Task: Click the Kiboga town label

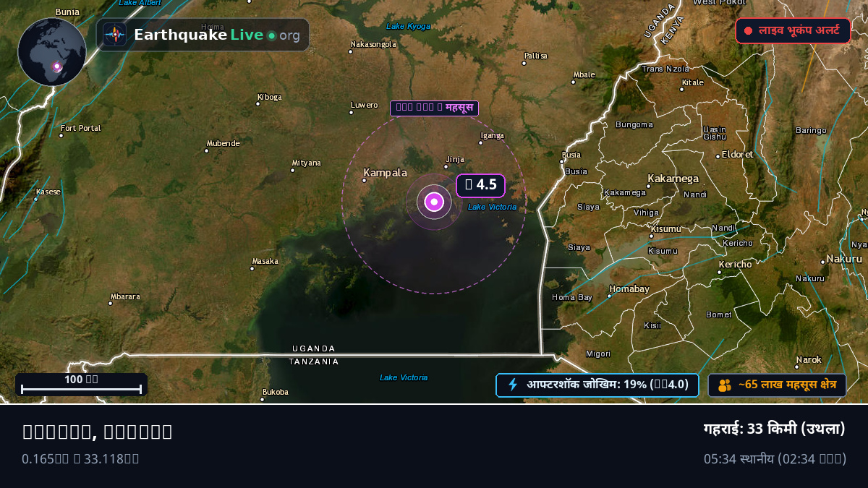Action: click(x=269, y=96)
